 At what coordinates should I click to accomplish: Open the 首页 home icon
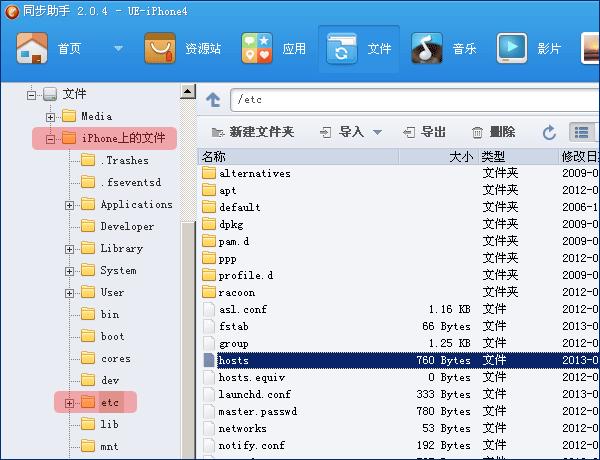click(x=32, y=48)
